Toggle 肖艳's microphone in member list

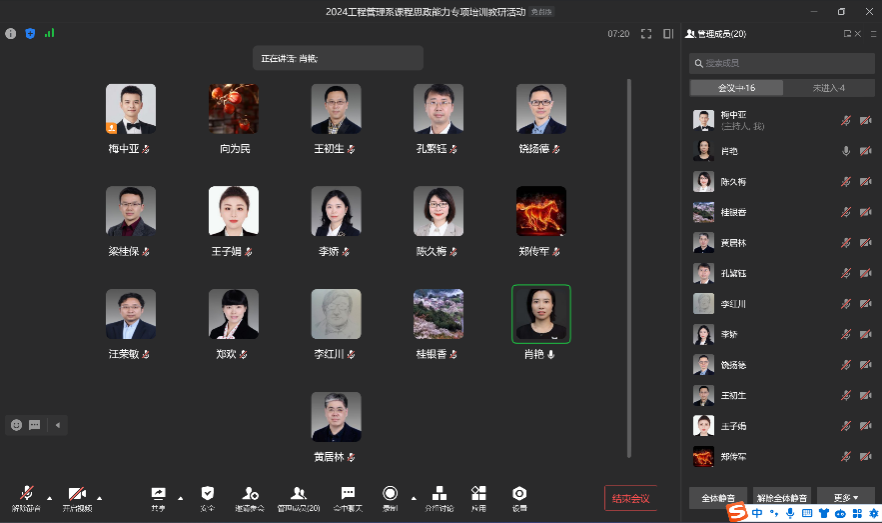click(x=846, y=151)
